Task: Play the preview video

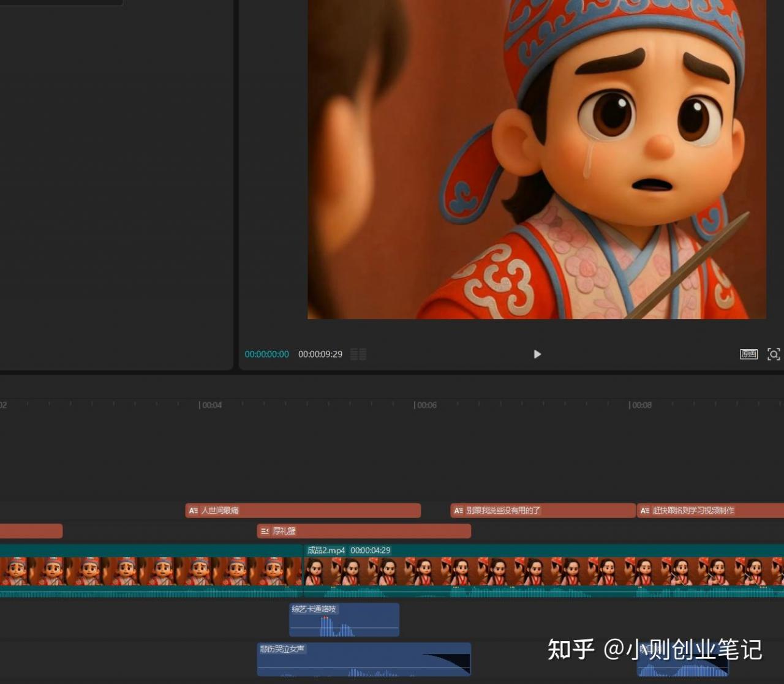Action: 537,354
